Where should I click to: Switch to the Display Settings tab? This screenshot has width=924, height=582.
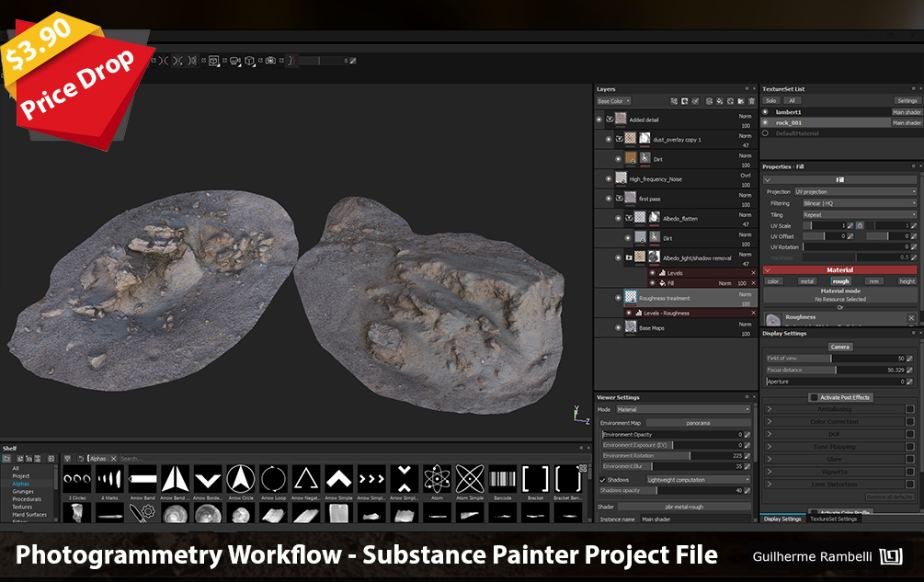tap(782, 519)
